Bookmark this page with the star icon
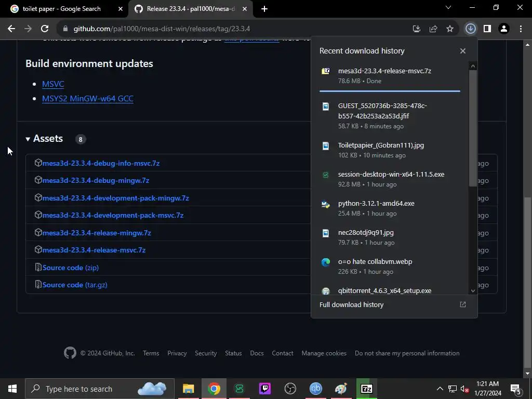 pos(450,29)
